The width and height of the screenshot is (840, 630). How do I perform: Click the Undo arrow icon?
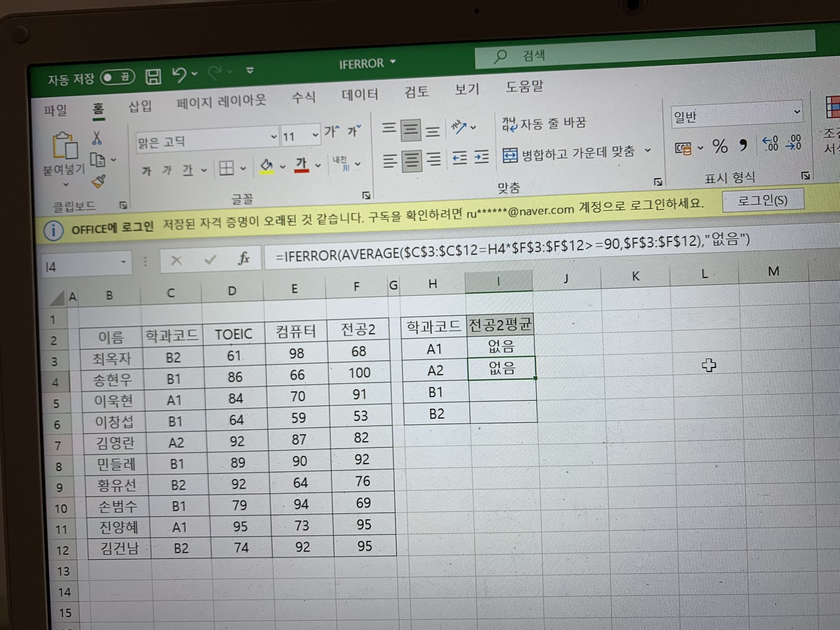(179, 75)
